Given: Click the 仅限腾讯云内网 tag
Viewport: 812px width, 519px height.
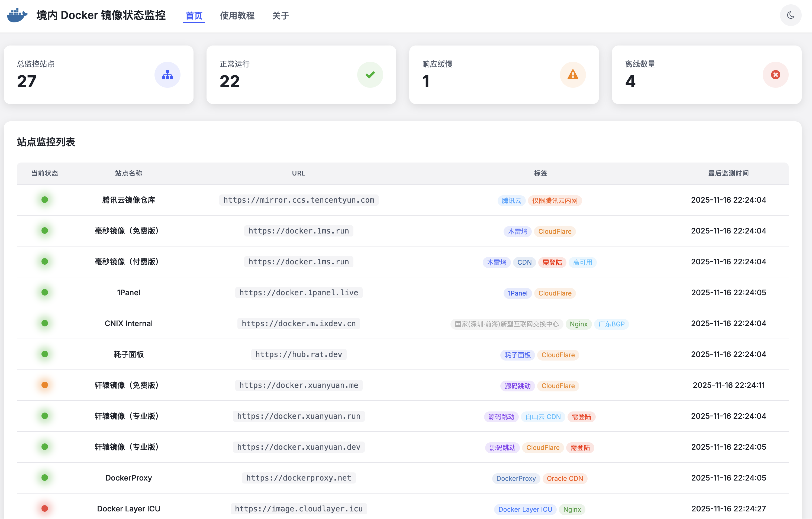Looking at the screenshot, I should pos(554,200).
